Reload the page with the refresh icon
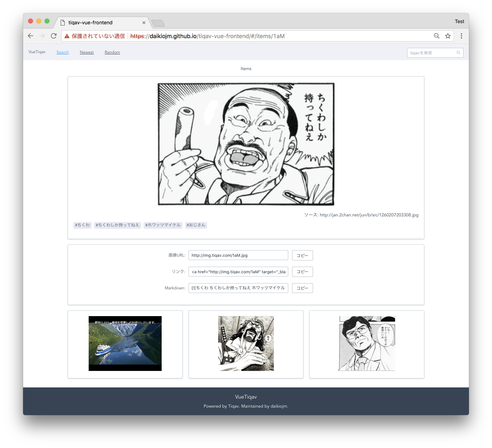 coord(54,36)
